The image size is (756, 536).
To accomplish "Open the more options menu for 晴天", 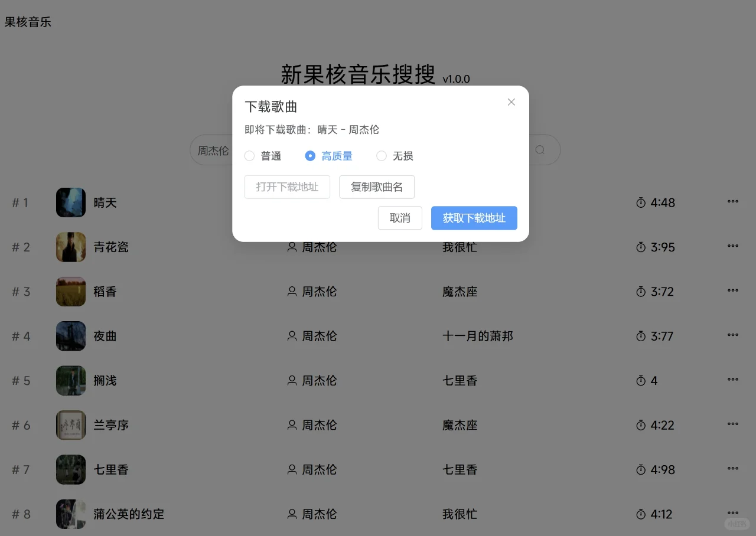I will pos(732,202).
